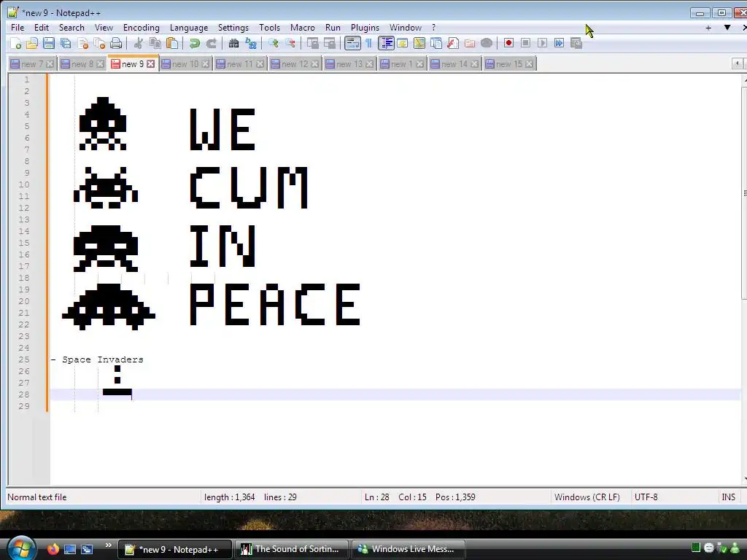Screen dimensions: 747x560
Task: Click the Copy toolbar icon
Action: pyautogui.click(x=155, y=43)
